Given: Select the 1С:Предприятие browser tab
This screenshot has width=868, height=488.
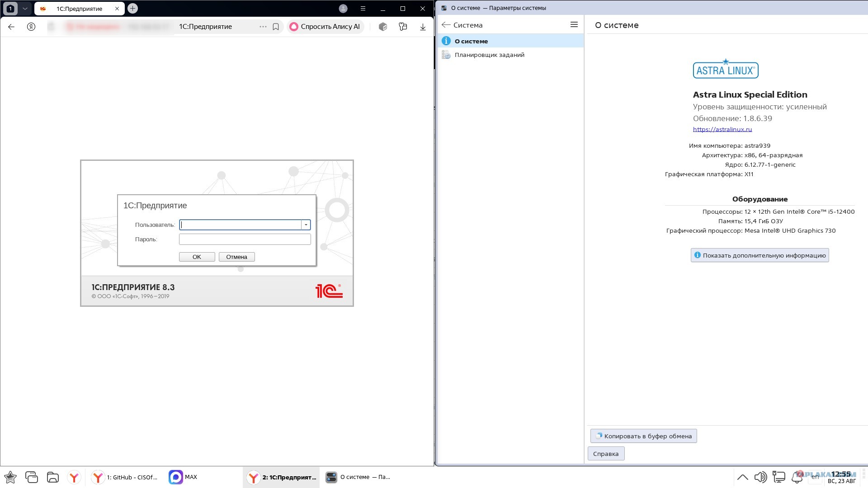Looking at the screenshot, I should pos(79,9).
